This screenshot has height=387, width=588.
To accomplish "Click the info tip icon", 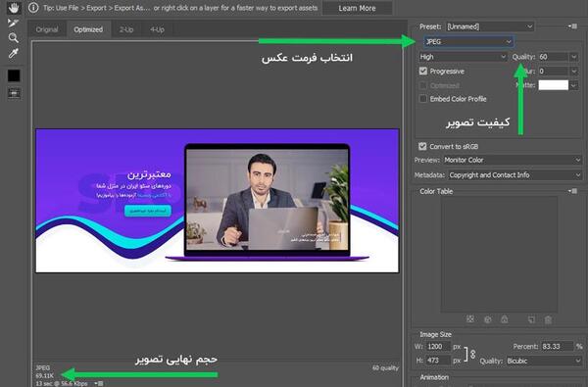I will pyautogui.click(x=33, y=8).
